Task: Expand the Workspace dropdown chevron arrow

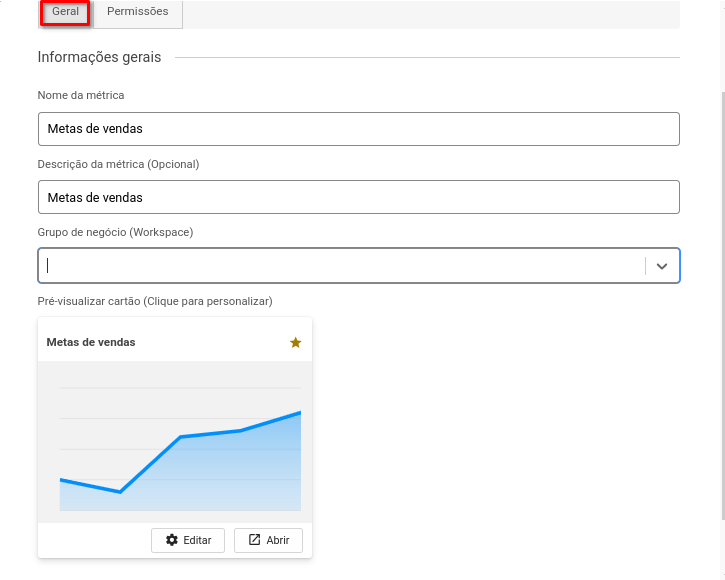Action: coord(661,266)
